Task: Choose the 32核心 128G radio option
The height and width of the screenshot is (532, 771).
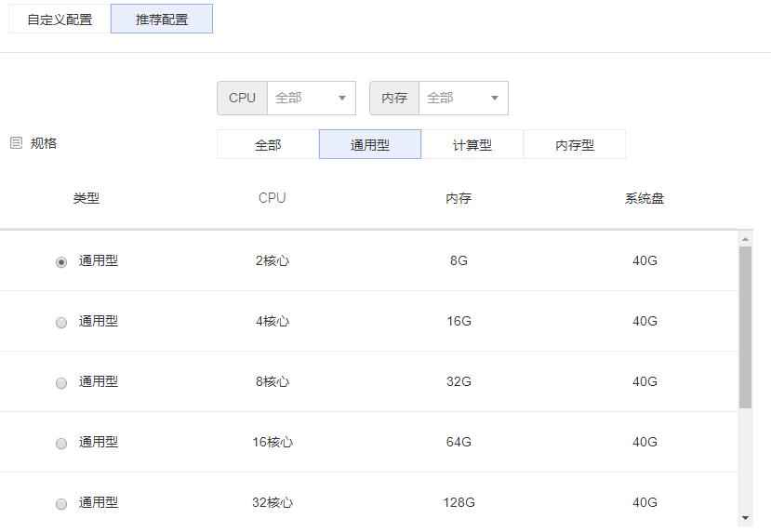Action: [61, 504]
